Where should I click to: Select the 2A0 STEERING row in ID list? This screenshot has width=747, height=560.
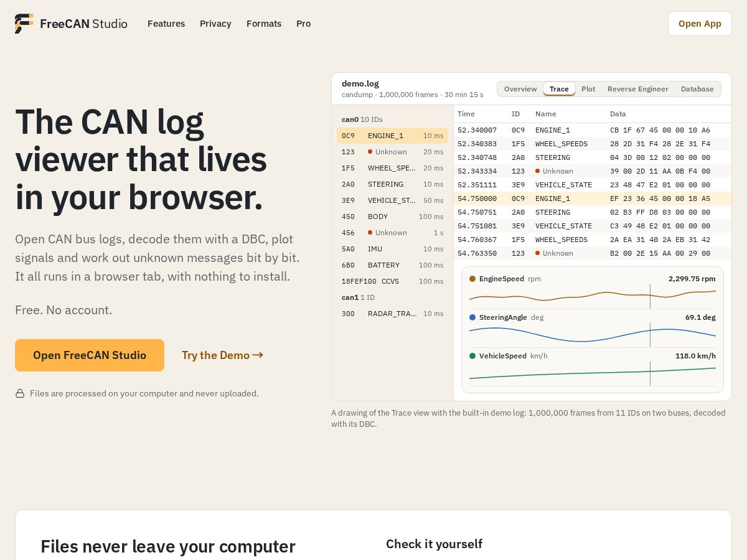392,184
